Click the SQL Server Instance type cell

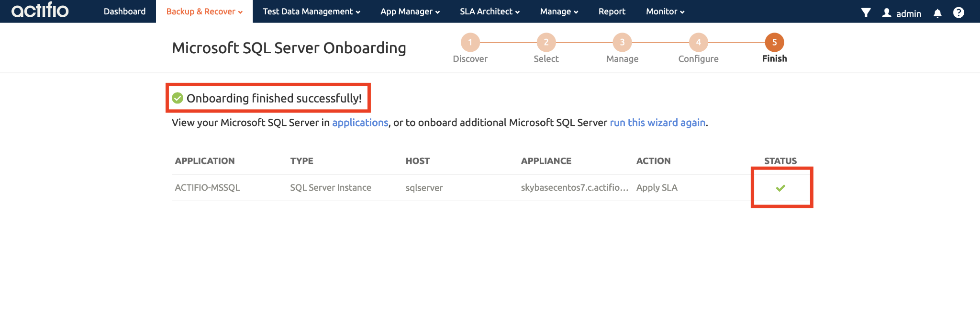pyautogui.click(x=331, y=188)
